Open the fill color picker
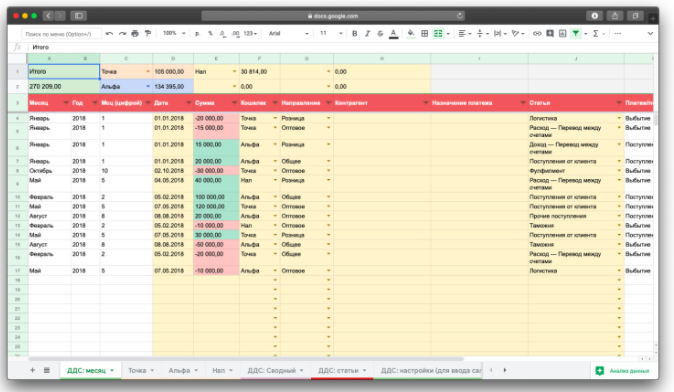 [411, 34]
